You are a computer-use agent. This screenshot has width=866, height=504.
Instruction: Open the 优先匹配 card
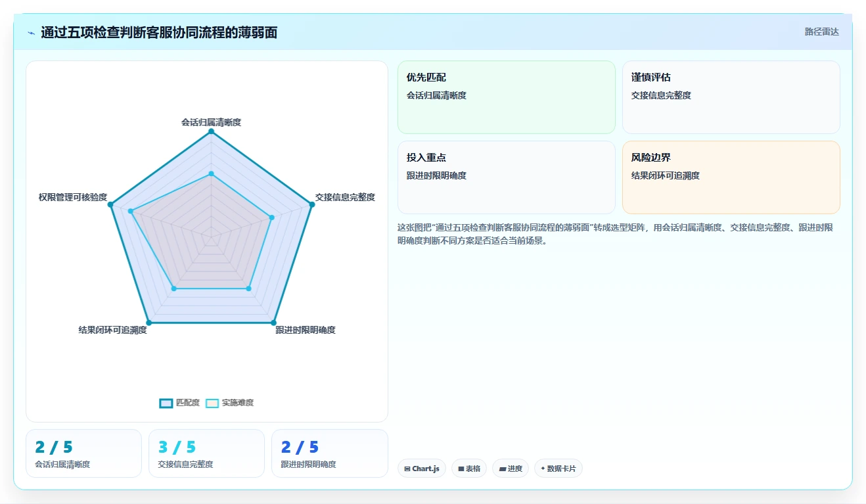507,97
